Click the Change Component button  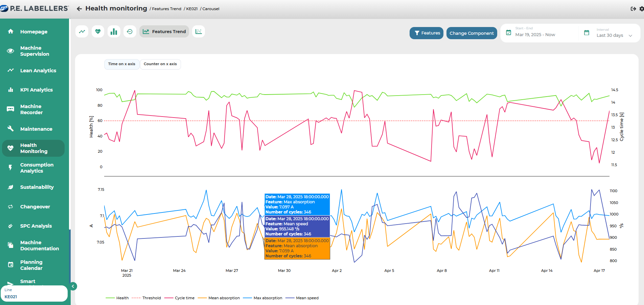pyautogui.click(x=471, y=33)
